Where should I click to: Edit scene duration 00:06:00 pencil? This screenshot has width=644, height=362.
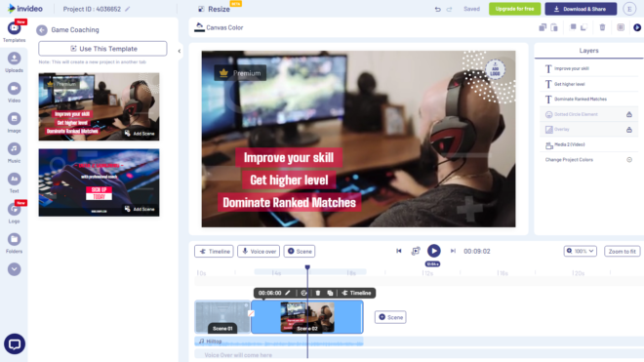tap(288, 293)
